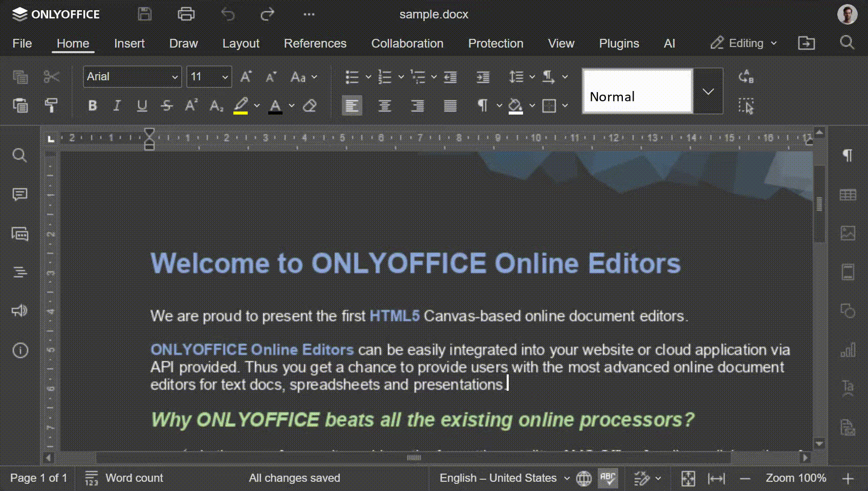Toggle Superscript formatting
The height and width of the screenshot is (491, 868).
coord(191,106)
